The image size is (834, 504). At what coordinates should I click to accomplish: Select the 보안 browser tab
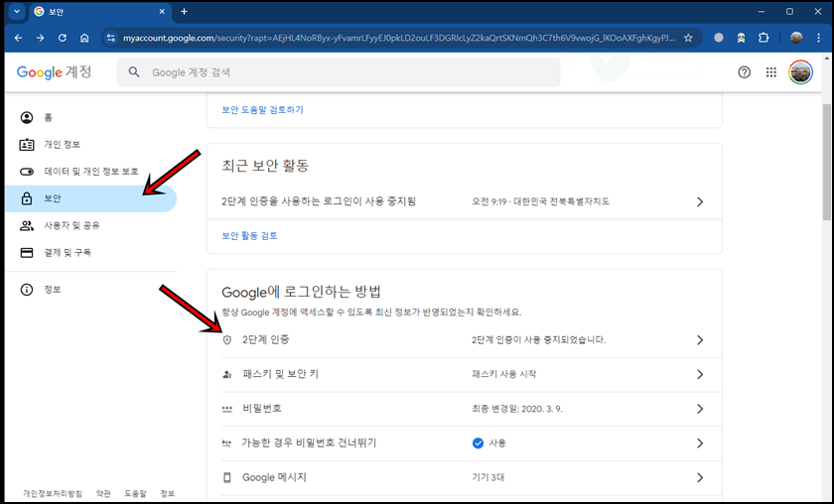tap(100, 11)
